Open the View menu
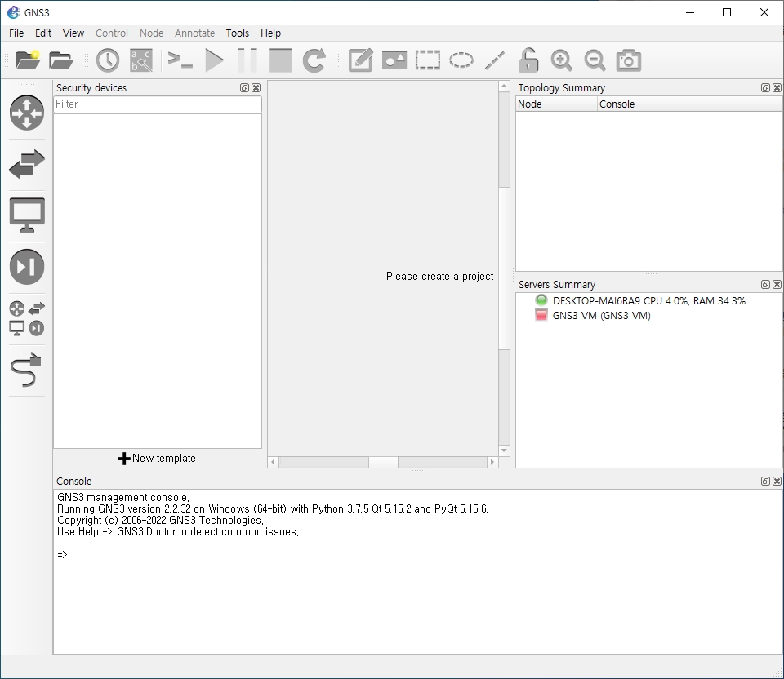This screenshot has width=784, height=679. point(73,33)
